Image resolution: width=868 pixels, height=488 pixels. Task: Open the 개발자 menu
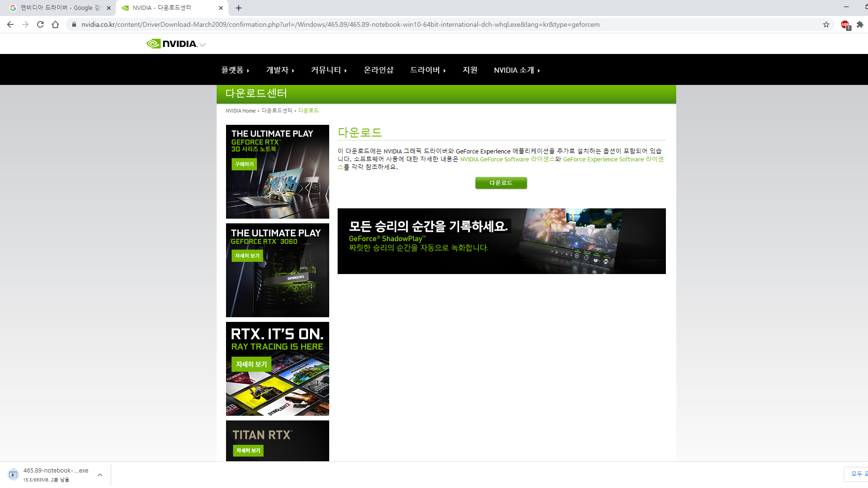[x=280, y=70]
